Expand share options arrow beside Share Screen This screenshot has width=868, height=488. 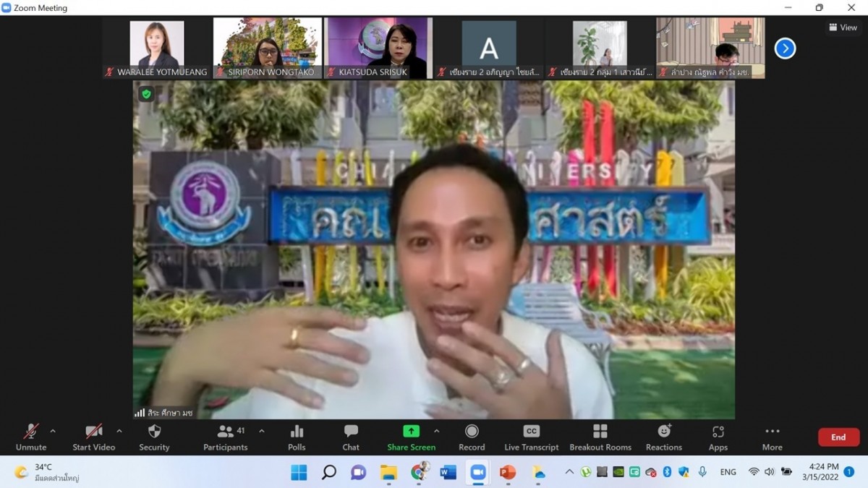[x=435, y=431]
